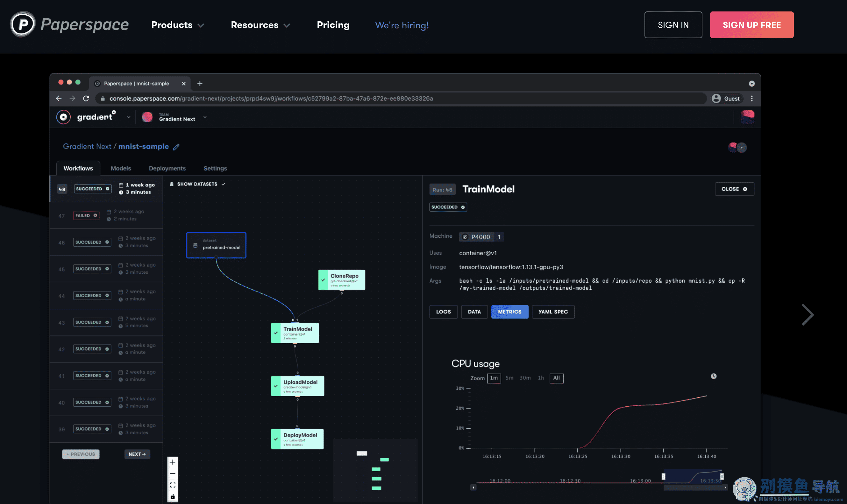Click the Pricing link

tap(333, 25)
